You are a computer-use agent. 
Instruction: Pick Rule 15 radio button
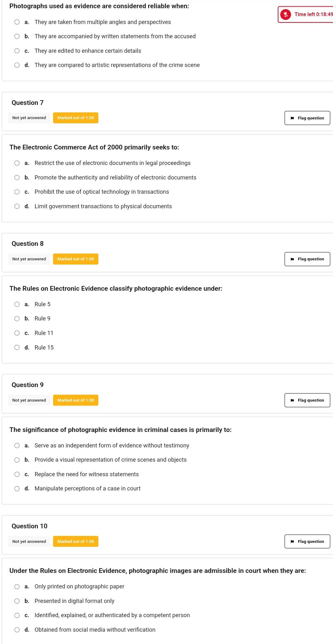tap(17, 348)
